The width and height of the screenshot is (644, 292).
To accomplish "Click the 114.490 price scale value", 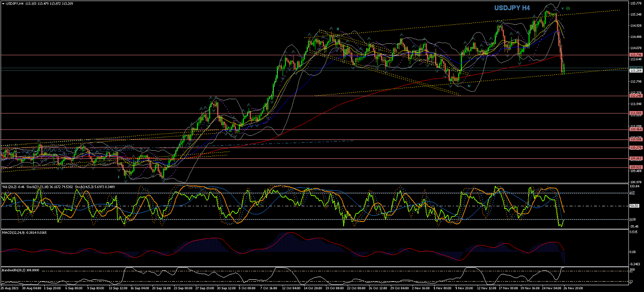I will (636, 37).
